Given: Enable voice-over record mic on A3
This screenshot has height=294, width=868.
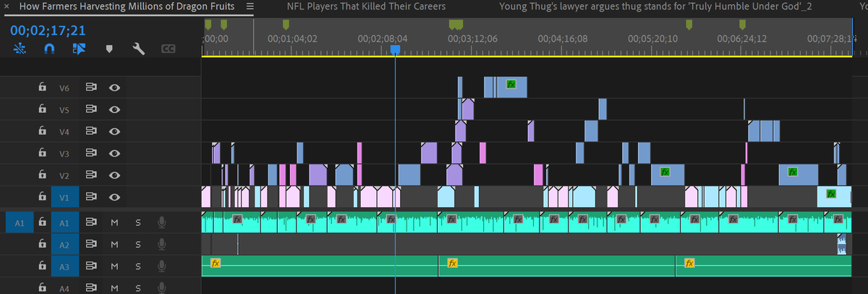Looking at the screenshot, I should [162, 266].
